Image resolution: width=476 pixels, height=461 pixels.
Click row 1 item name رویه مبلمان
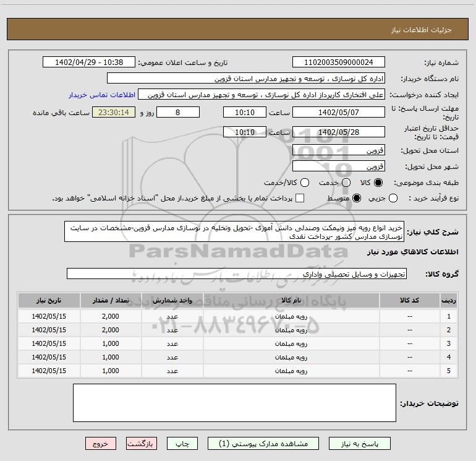291,316
